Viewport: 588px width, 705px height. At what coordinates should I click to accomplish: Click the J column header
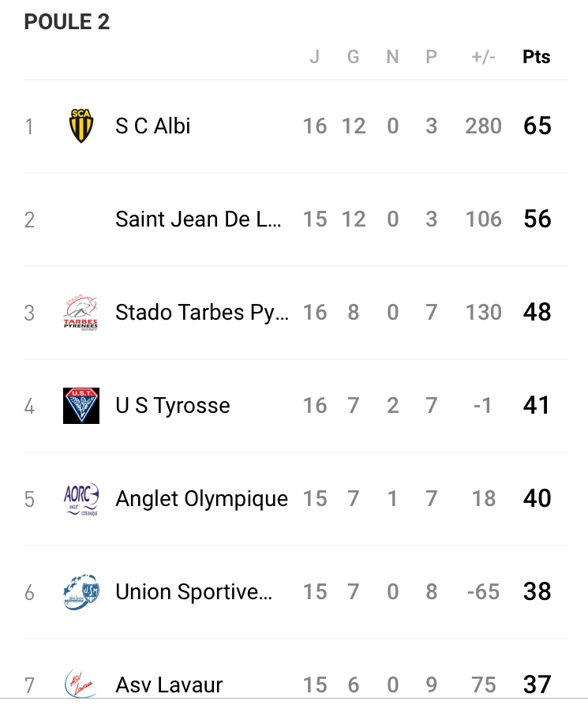(314, 58)
